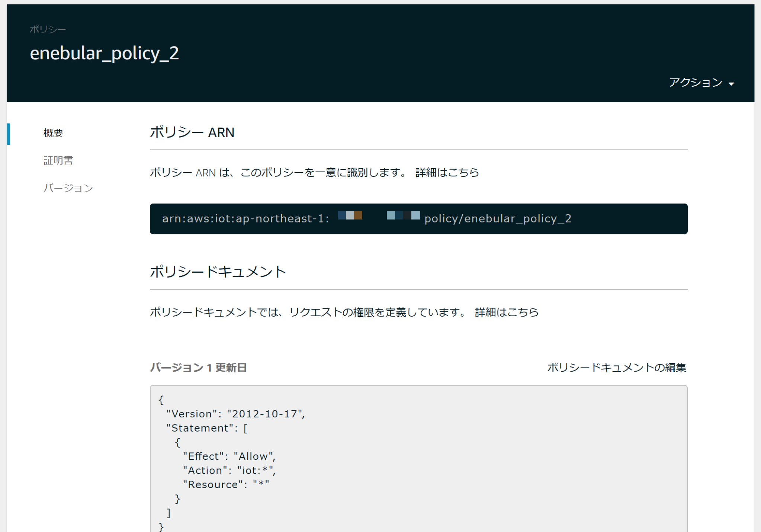Click the "Effect": "Allow" JSON line
Image resolution: width=761 pixels, height=532 pixels.
[229, 456]
